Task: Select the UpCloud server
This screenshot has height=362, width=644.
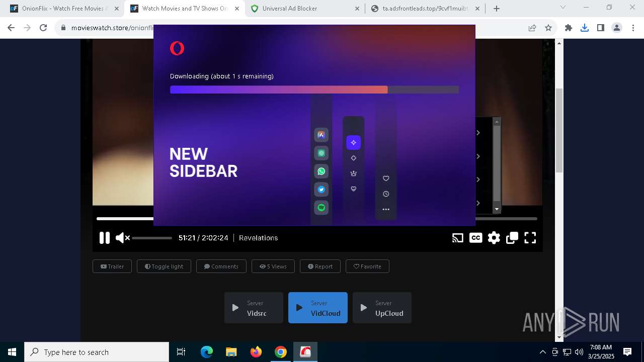Action: pyautogui.click(x=382, y=308)
